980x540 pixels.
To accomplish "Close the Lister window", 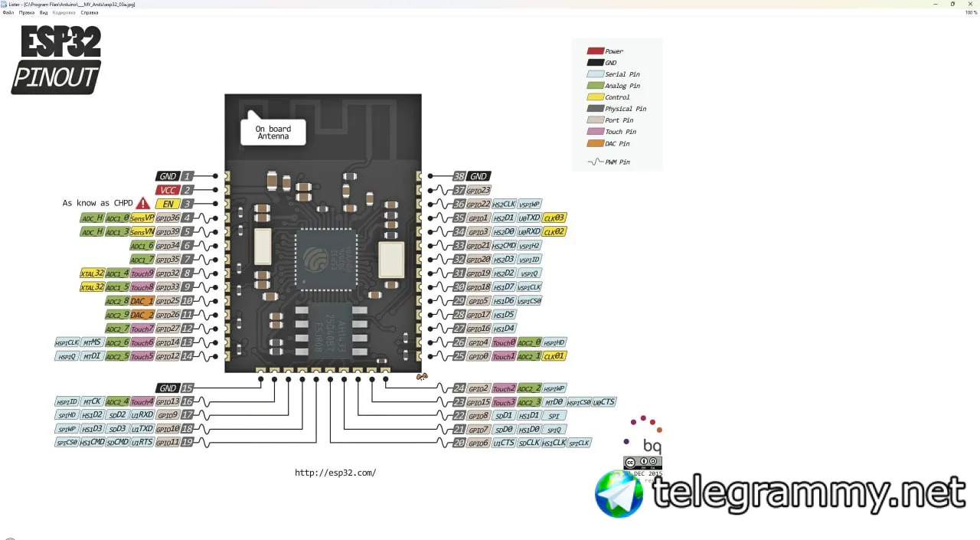I will [969, 4].
